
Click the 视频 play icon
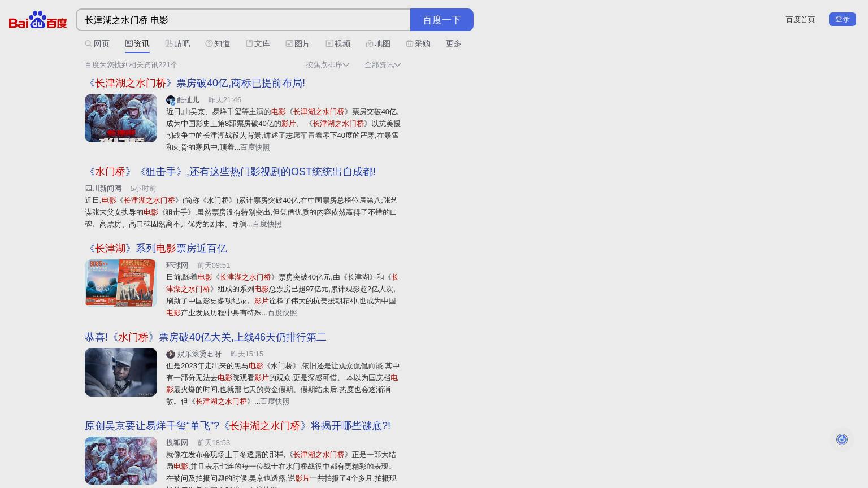coord(329,43)
